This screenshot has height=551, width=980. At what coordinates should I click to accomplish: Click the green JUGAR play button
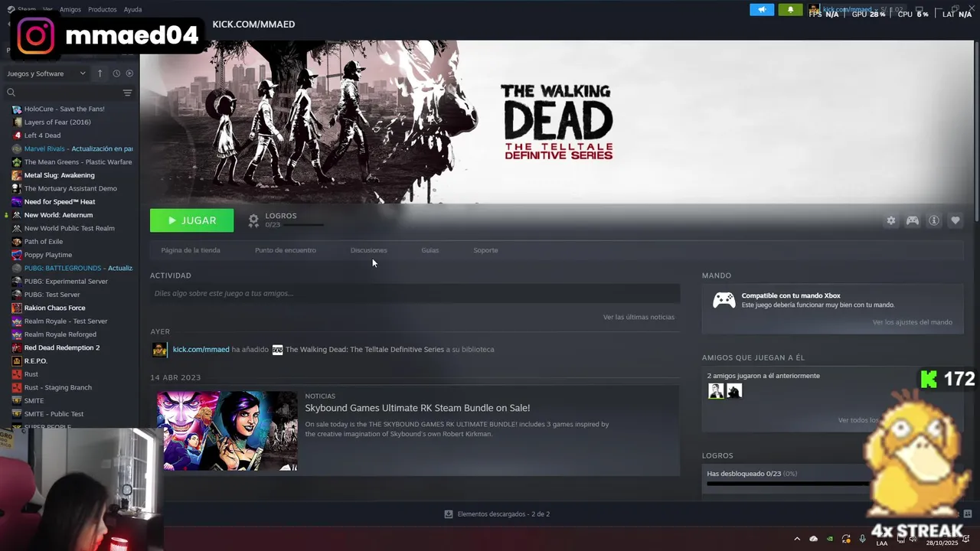(191, 220)
